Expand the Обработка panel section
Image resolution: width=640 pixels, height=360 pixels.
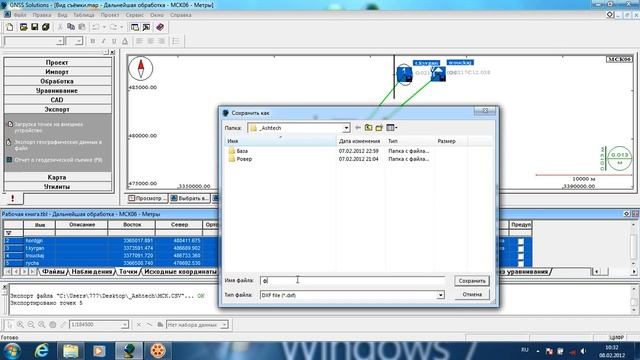(x=57, y=81)
